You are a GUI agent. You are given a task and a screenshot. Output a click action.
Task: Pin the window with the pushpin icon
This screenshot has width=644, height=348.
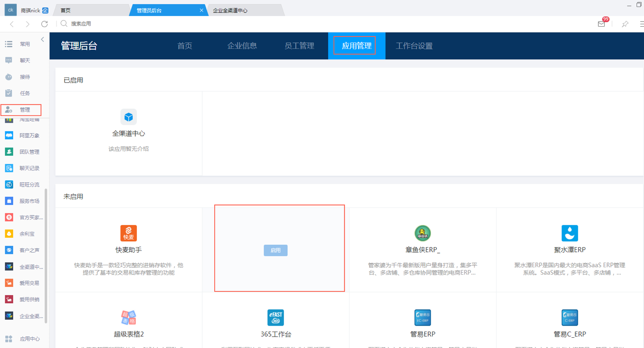click(x=625, y=24)
